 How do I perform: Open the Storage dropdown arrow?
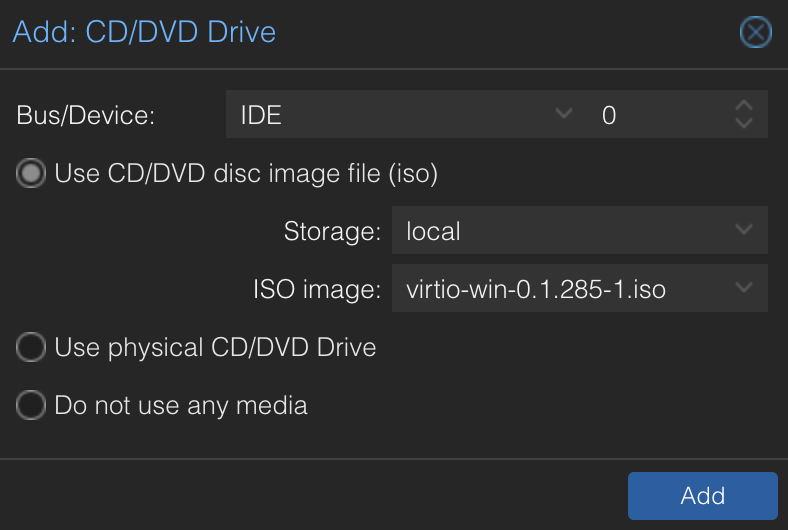click(744, 231)
